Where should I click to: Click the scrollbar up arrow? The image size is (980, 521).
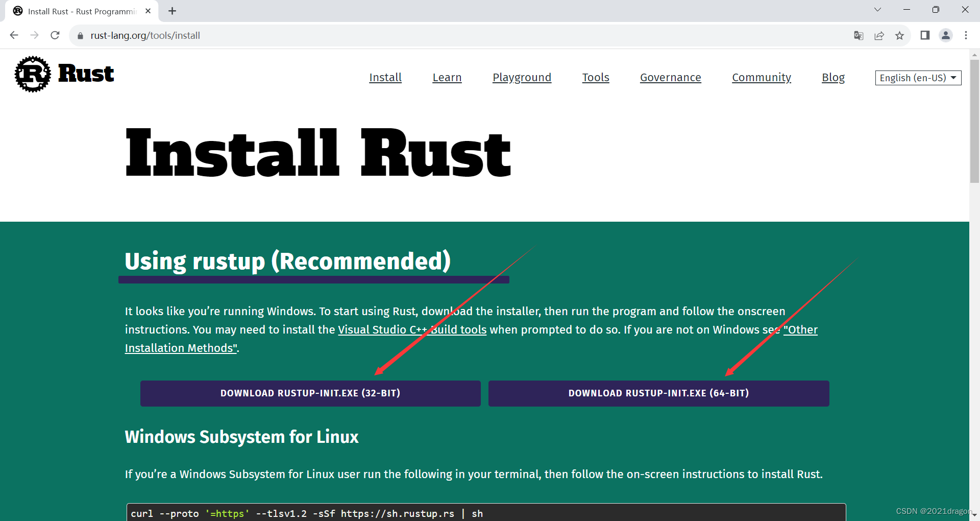[x=974, y=54]
